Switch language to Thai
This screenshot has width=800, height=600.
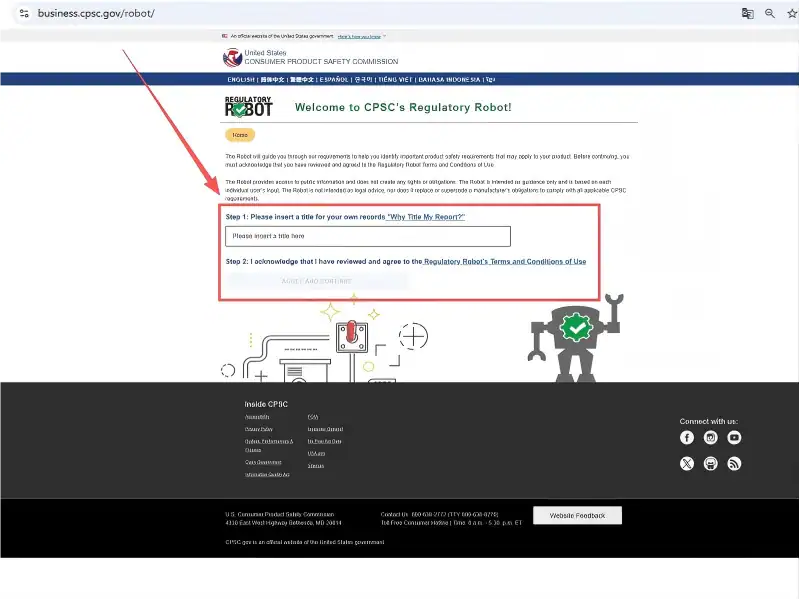point(490,80)
